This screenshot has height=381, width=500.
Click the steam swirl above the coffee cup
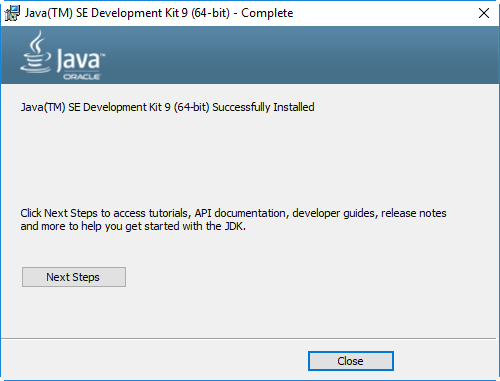pyautogui.click(x=37, y=41)
